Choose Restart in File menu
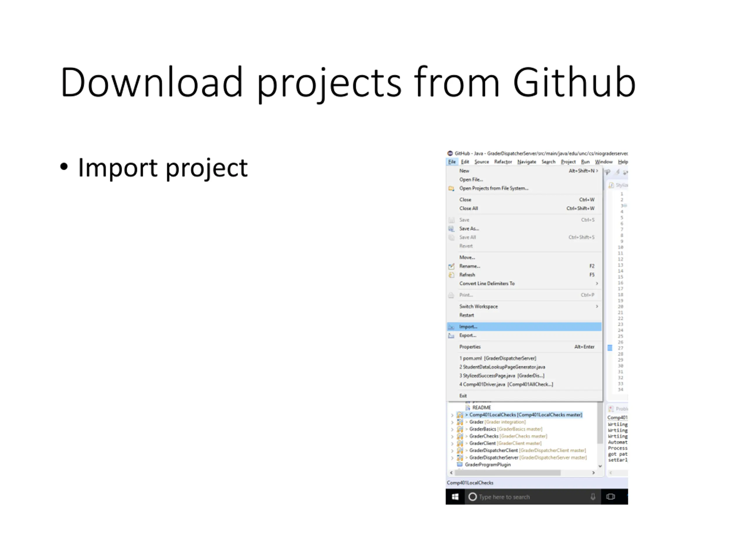Image resolution: width=747 pixels, height=560 pixels. coord(524,315)
